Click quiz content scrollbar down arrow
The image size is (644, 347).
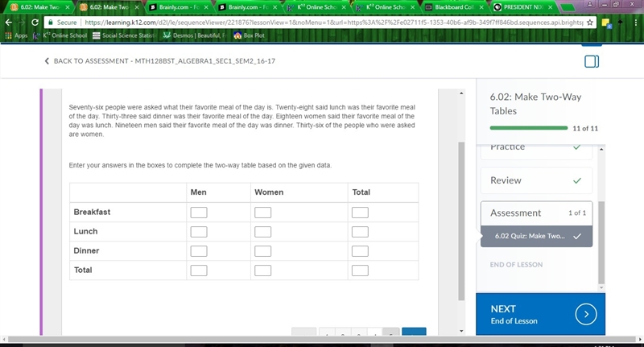(x=461, y=331)
